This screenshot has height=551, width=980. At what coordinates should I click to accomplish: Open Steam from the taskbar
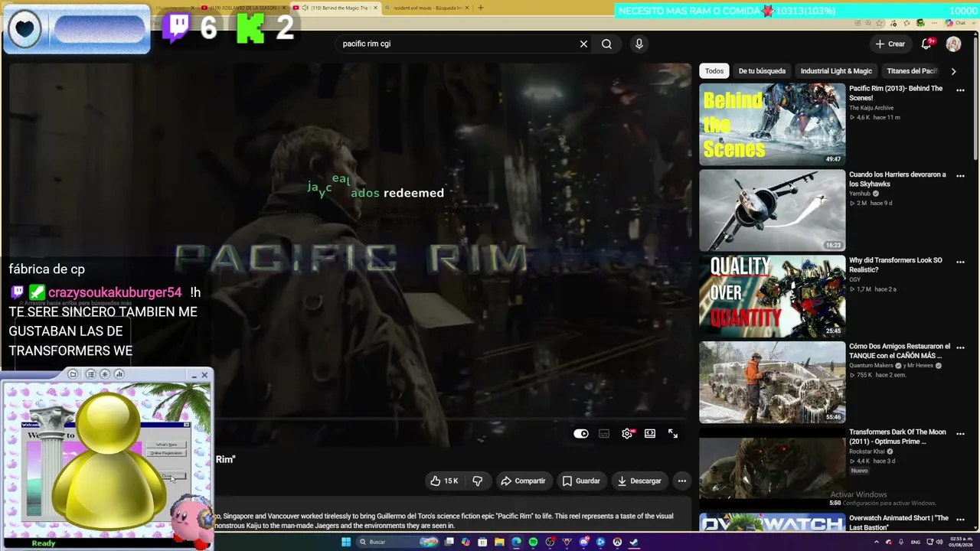click(x=634, y=542)
